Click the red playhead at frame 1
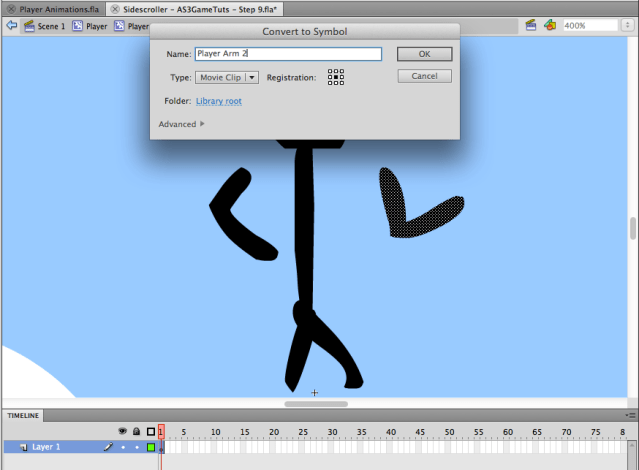The width and height of the screenshot is (639, 470). [x=161, y=432]
